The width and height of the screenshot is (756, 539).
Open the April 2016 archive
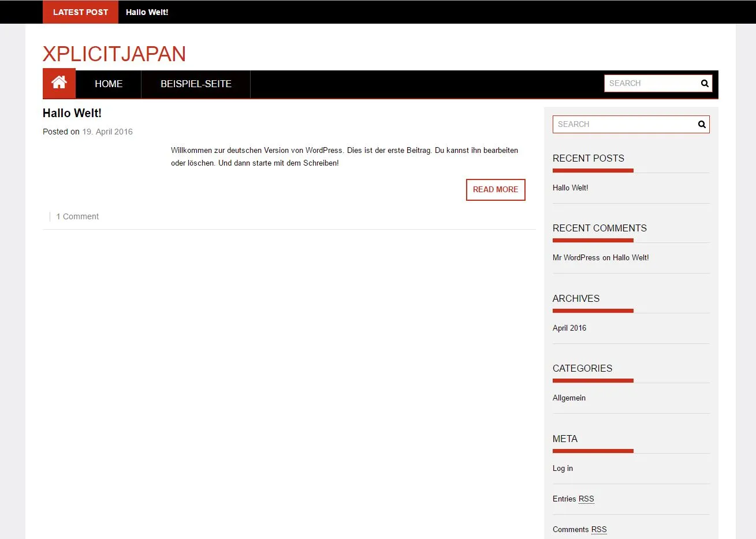pyautogui.click(x=569, y=328)
